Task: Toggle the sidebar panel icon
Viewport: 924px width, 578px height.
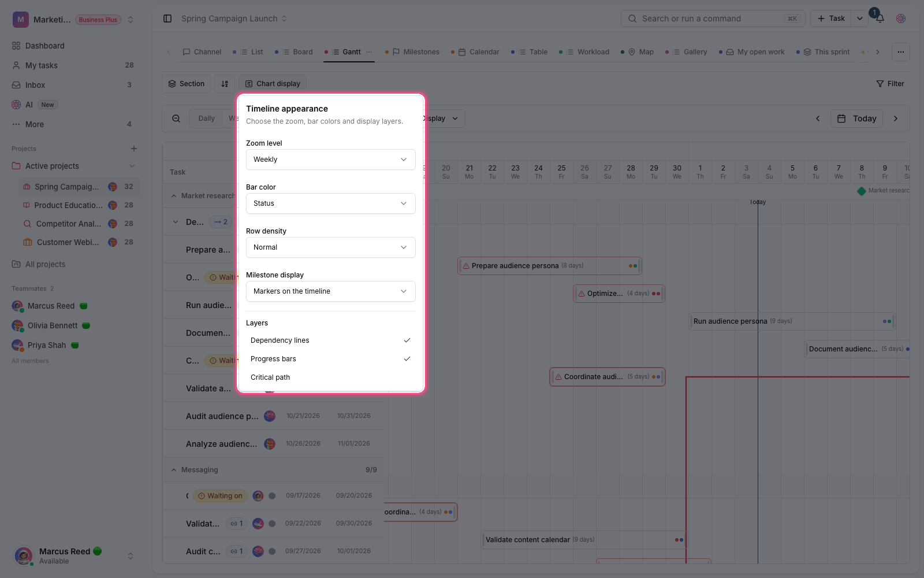Action: [x=167, y=18]
